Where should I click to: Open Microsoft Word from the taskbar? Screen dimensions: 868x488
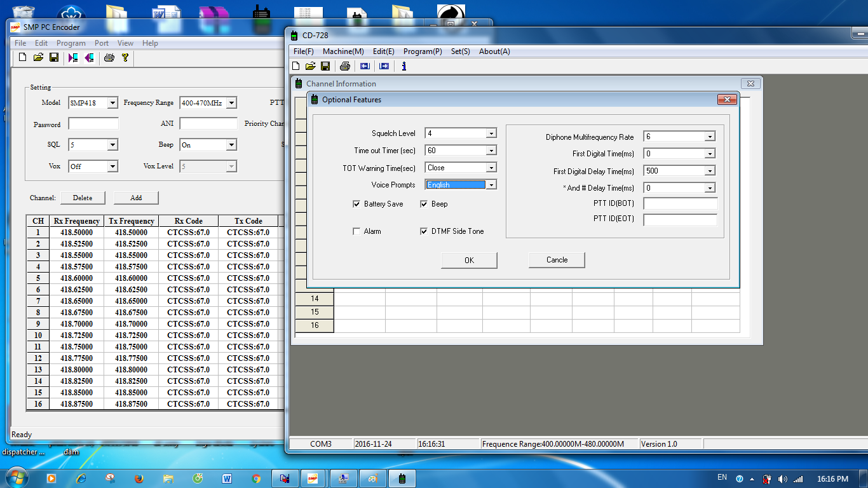(x=227, y=478)
